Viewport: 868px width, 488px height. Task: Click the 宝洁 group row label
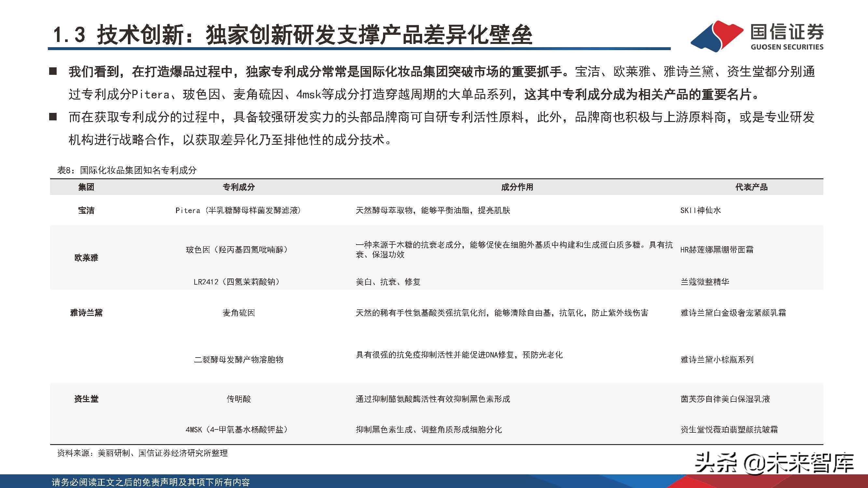point(86,210)
